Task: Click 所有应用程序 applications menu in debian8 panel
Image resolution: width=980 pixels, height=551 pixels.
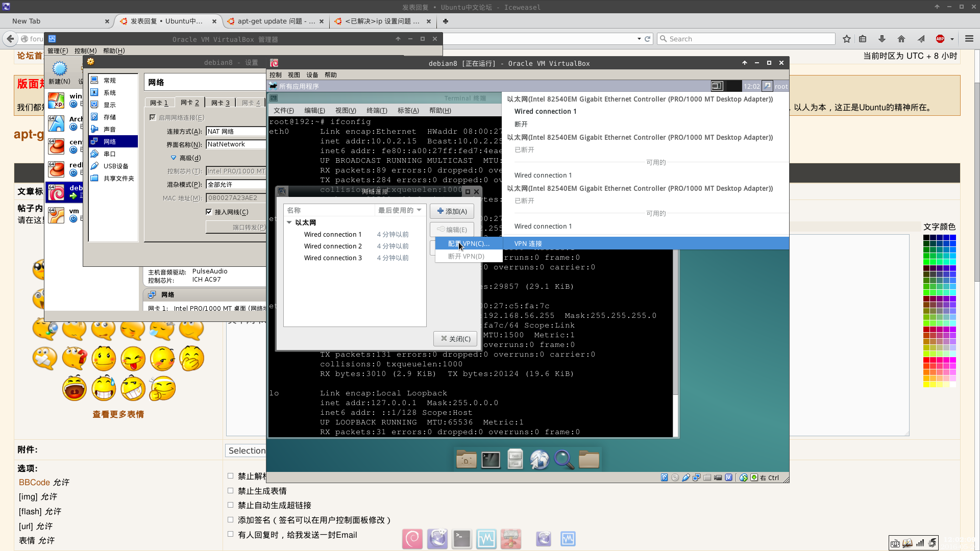Action: [x=294, y=86]
